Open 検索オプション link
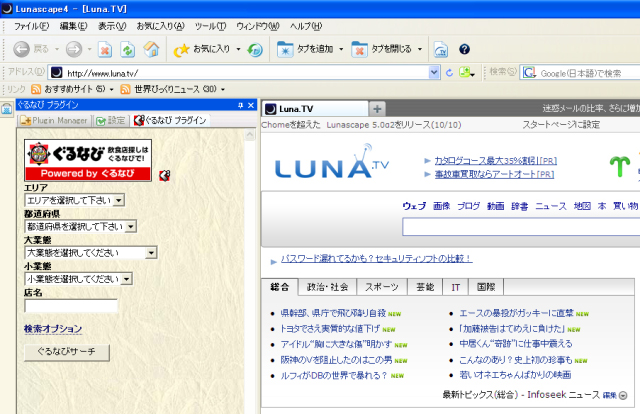This screenshot has width=640, height=414. (53, 329)
